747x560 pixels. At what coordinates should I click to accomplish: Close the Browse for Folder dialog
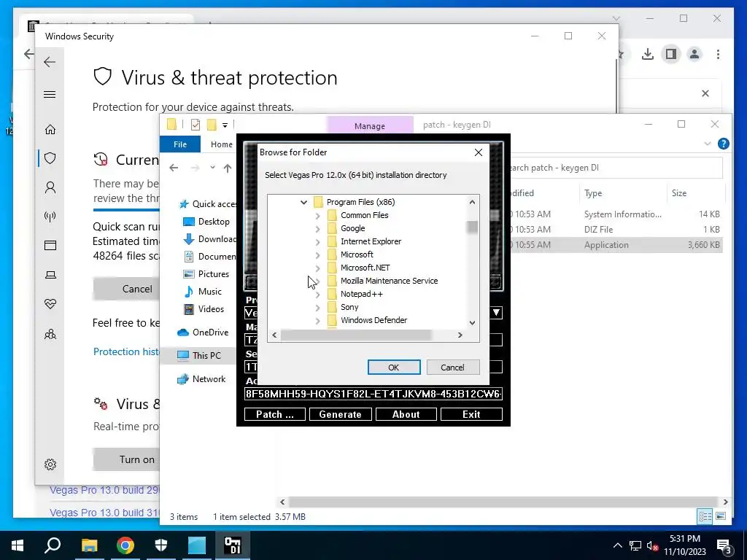tap(479, 152)
